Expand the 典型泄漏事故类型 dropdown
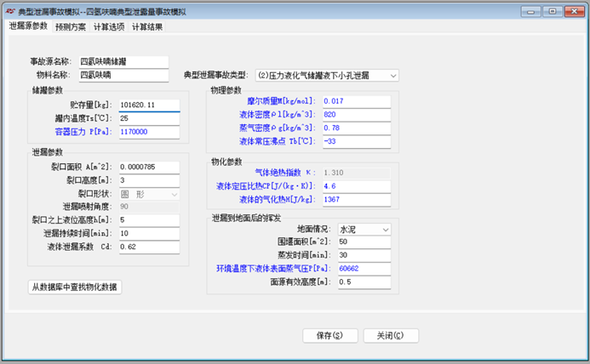The width and height of the screenshot is (590, 364). pos(327,76)
